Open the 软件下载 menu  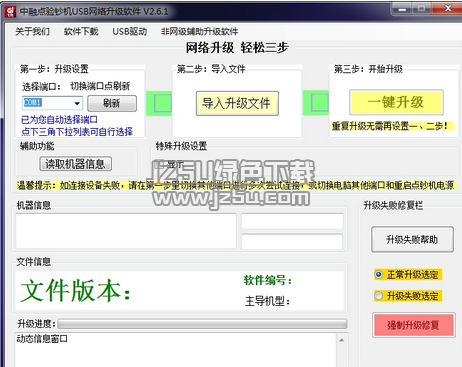81,32
